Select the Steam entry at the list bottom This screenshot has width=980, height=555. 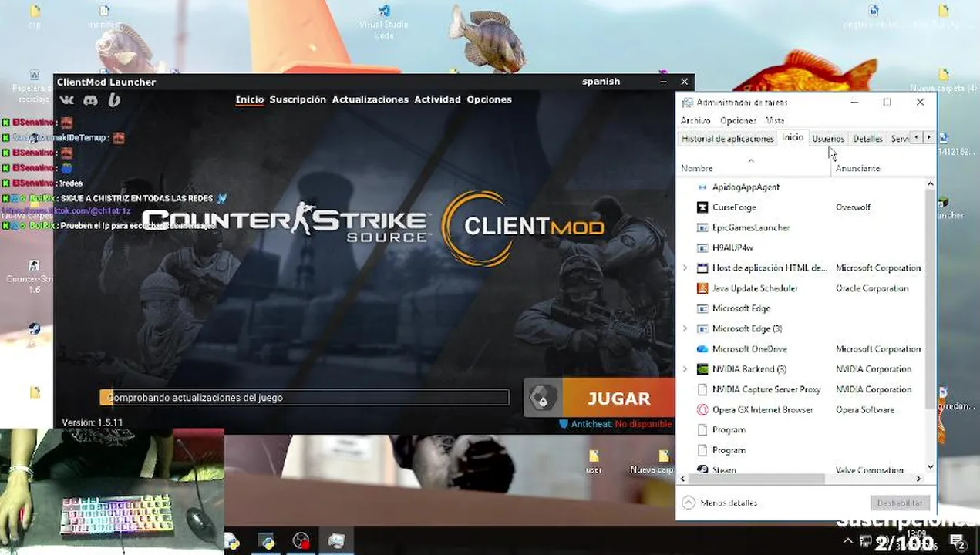pyautogui.click(x=801, y=469)
